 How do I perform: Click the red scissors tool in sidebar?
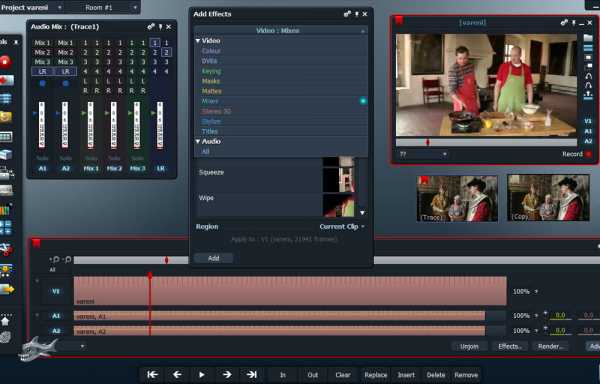[6, 249]
